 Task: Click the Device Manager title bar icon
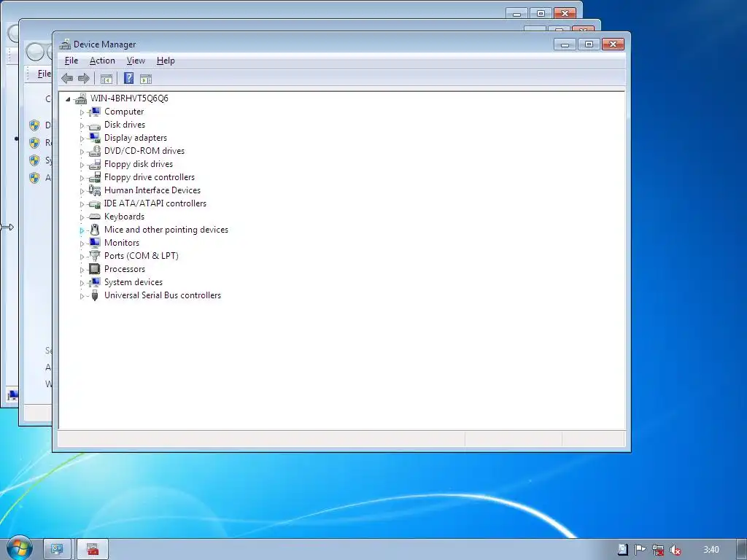click(x=65, y=44)
